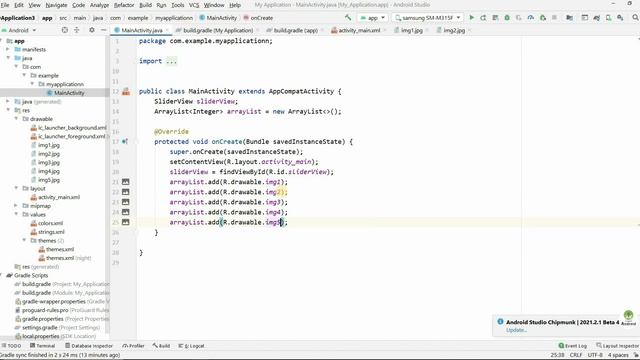Click Search Everywhere magnifier icon
Image resolution: width=640 pixels, height=360 pixels.
(635, 18)
